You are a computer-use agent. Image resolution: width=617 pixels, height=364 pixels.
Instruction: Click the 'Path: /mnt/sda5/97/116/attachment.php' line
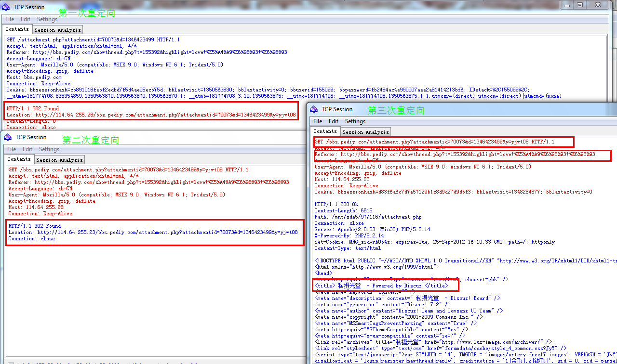tap(368, 217)
